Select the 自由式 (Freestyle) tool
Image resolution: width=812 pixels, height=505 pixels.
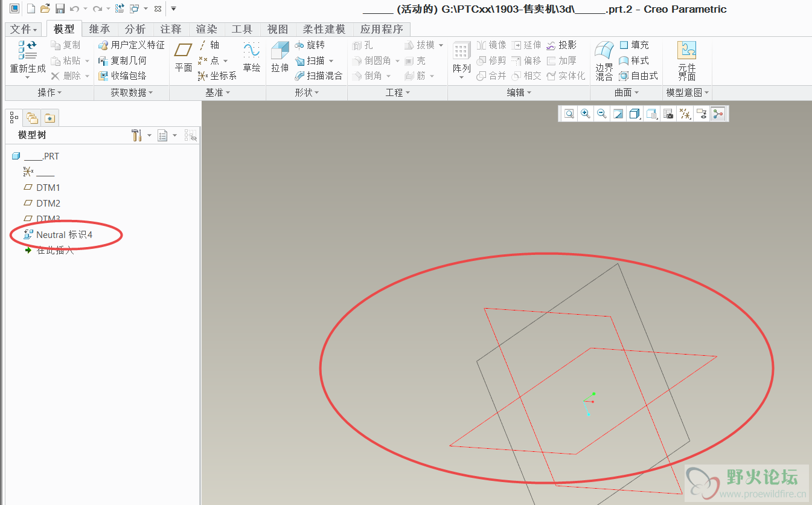coord(639,76)
